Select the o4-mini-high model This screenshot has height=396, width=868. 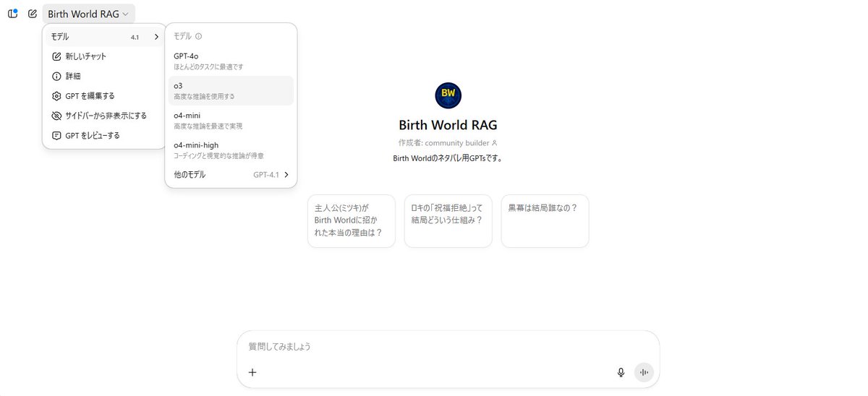pyautogui.click(x=231, y=150)
